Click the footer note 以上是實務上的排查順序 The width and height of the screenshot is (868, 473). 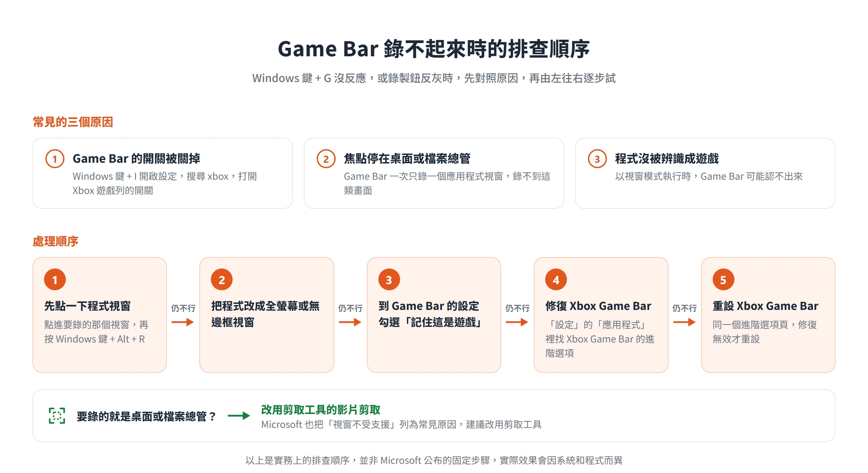[x=434, y=460]
